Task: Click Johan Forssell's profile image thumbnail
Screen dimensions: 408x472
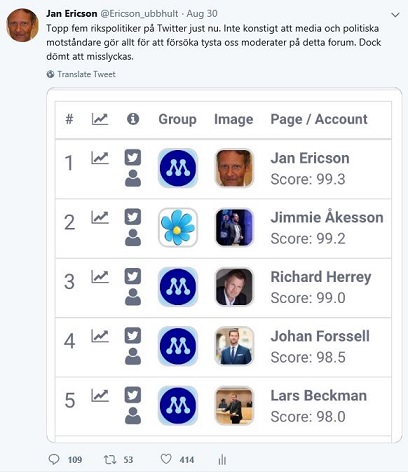Action: coord(234,346)
